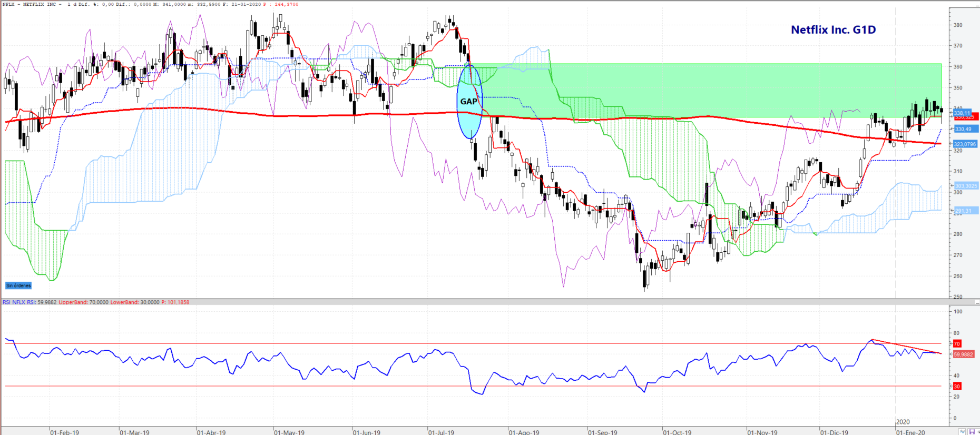Click the double-chevron icon beside the save icon
The height and width of the screenshot is (435, 980).
(963, 432)
